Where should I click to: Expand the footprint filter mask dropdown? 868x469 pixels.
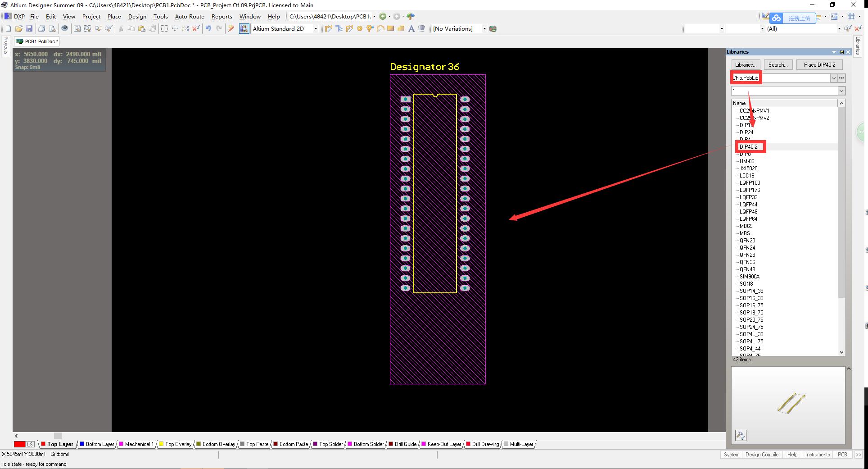tap(841, 91)
